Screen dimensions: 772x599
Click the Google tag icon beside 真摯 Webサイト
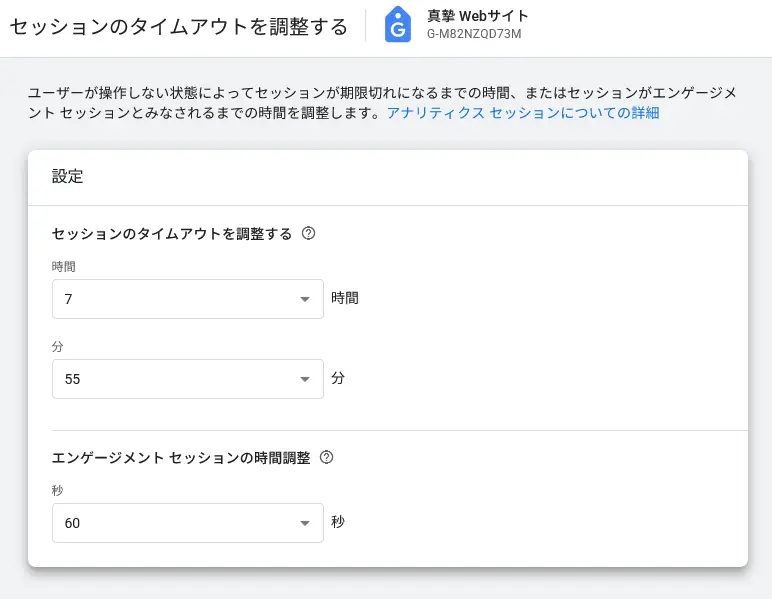[x=397, y=24]
